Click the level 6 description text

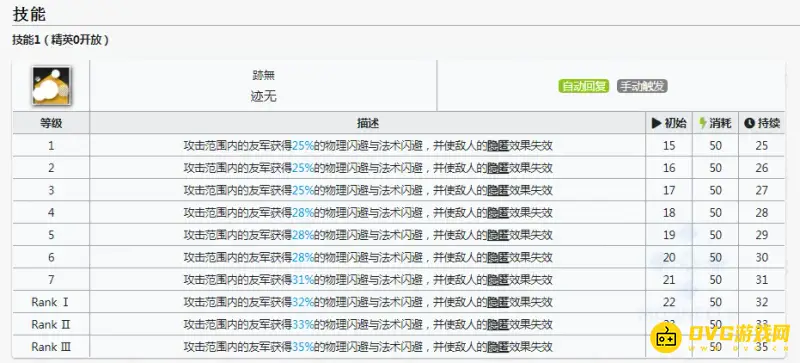(x=368, y=258)
